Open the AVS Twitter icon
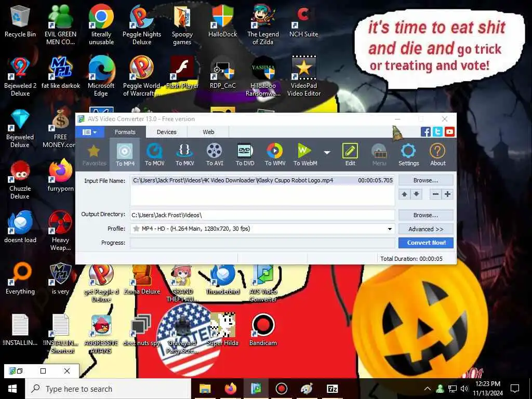Viewport: 532px width, 399px height. (x=437, y=131)
